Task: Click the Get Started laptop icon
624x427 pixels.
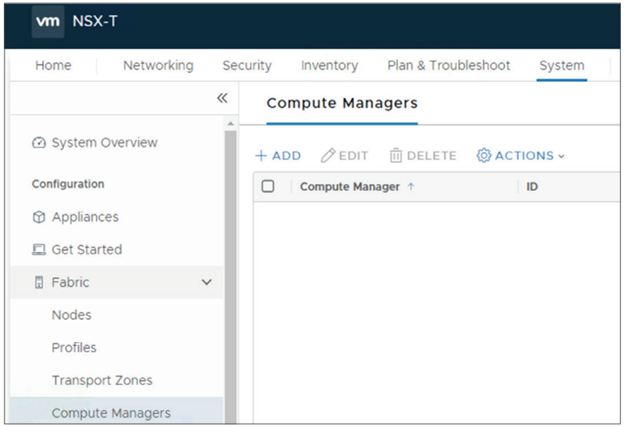Action: [39, 250]
